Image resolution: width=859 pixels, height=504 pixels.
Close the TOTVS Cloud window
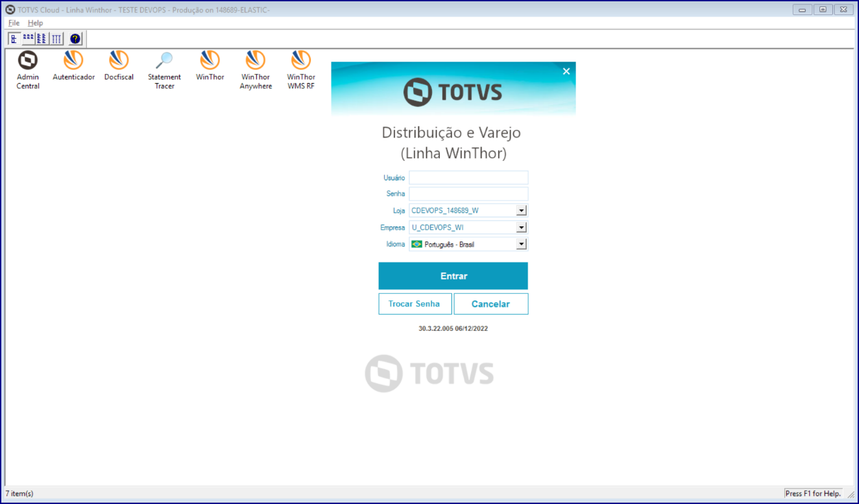pos(843,10)
